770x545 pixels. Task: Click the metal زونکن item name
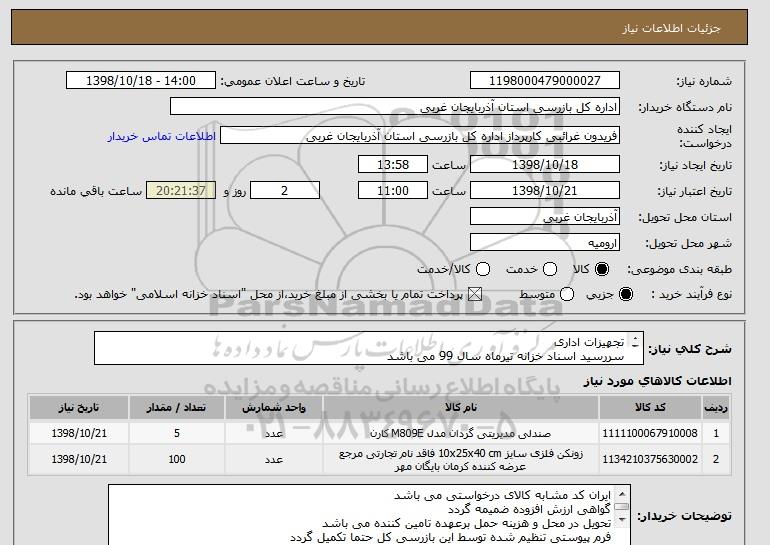461,460
